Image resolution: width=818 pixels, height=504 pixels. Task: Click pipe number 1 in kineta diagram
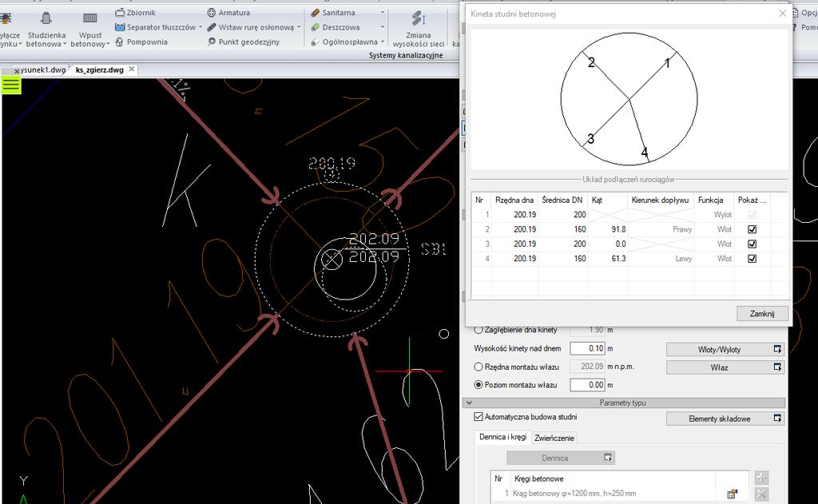point(667,64)
